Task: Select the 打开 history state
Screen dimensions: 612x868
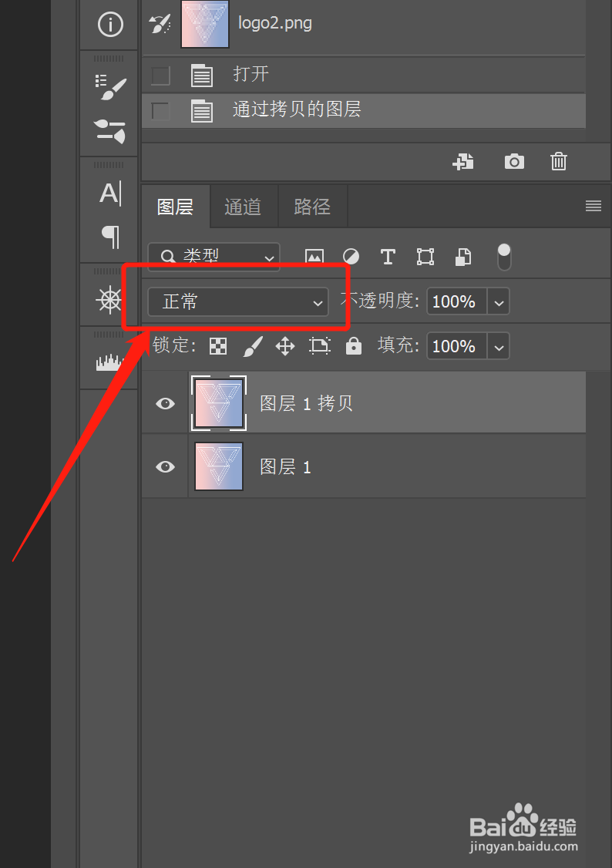Action: 364,75
